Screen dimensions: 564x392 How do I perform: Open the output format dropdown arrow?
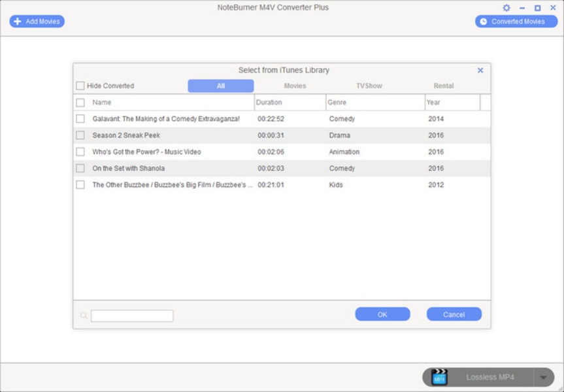coord(544,377)
